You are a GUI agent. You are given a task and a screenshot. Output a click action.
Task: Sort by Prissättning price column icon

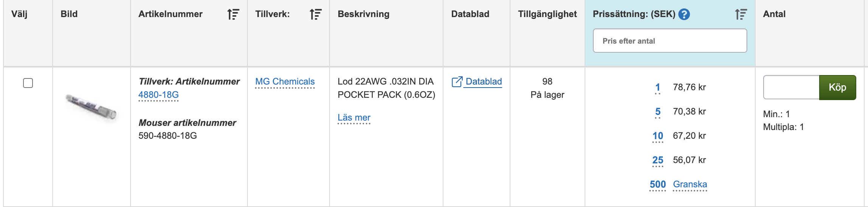click(x=740, y=14)
